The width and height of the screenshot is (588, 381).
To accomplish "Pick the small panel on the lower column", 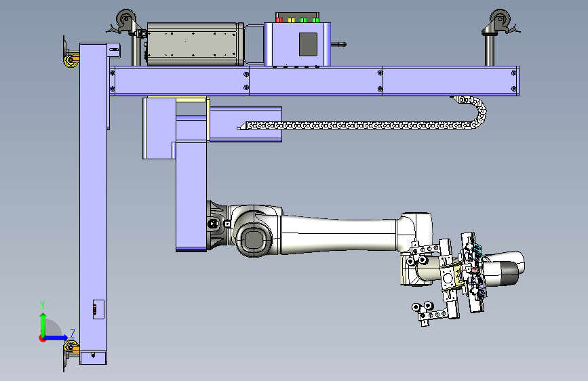I will click(98, 309).
